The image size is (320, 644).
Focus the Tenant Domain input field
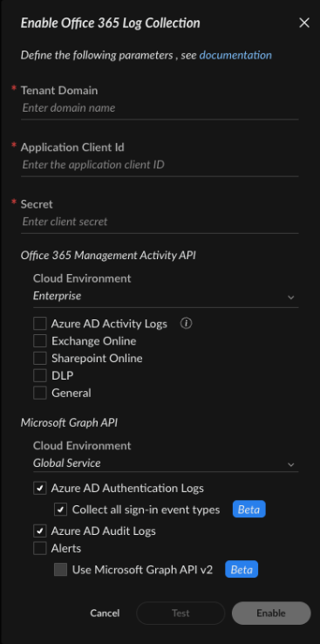(160, 108)
